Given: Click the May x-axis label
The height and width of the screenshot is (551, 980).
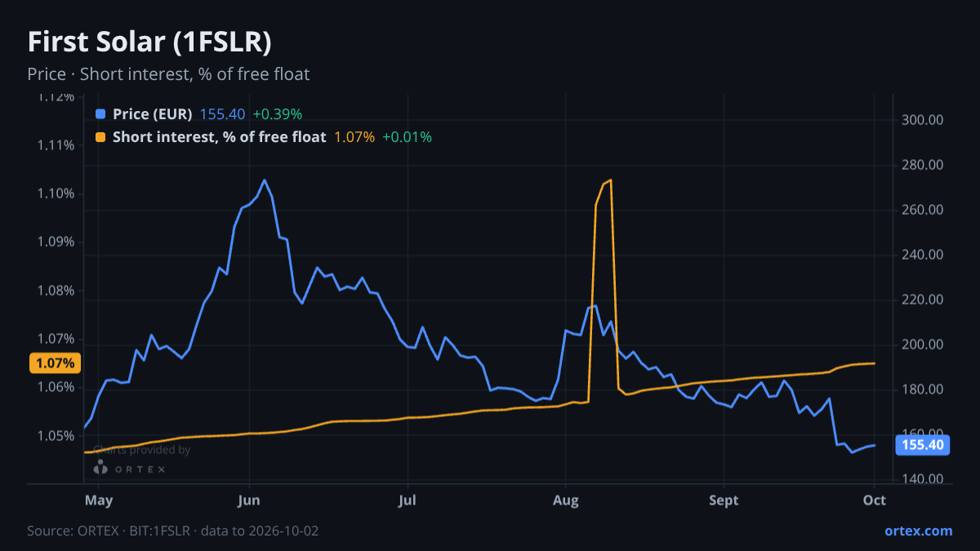Looking at the screenshot, I should click(98, 500).
